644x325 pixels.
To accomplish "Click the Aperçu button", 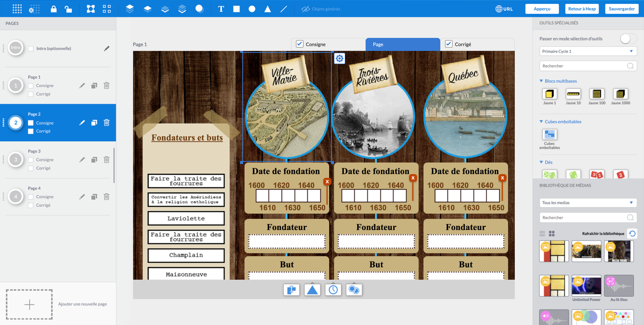I will point(542,9).
